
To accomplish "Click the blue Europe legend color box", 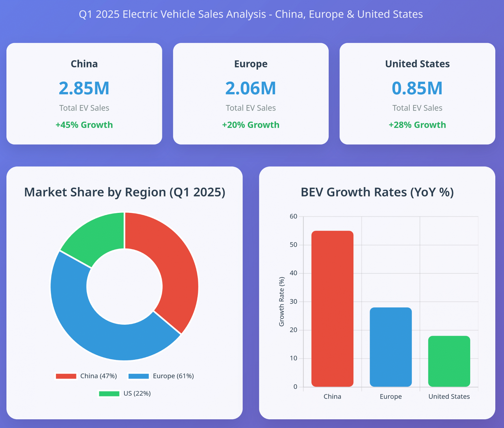I will coord(139,376).
